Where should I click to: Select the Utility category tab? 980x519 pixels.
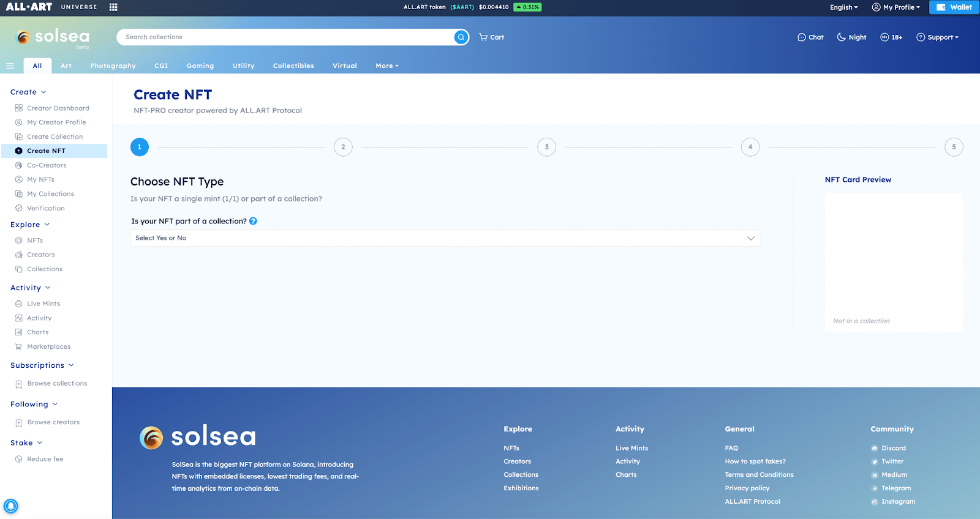243,65
